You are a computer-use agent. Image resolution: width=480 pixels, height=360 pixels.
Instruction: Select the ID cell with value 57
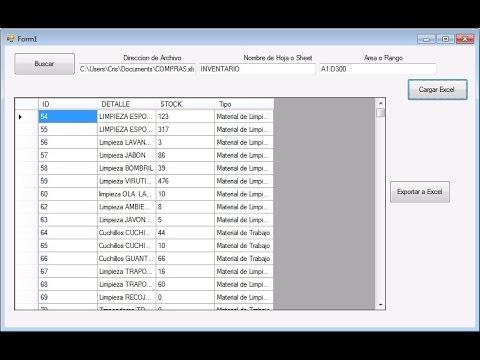68,155
